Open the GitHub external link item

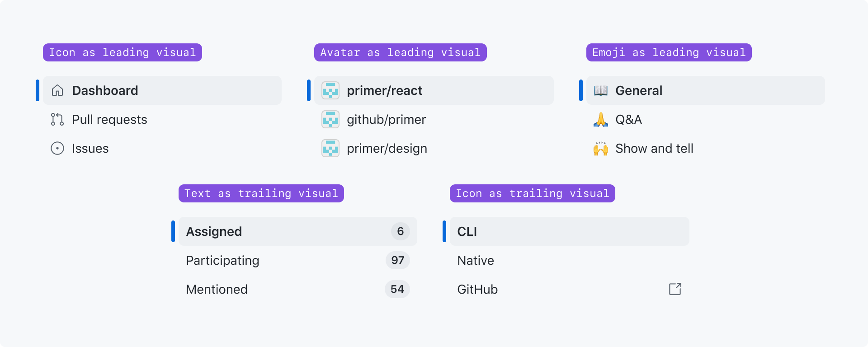point(570,289)
